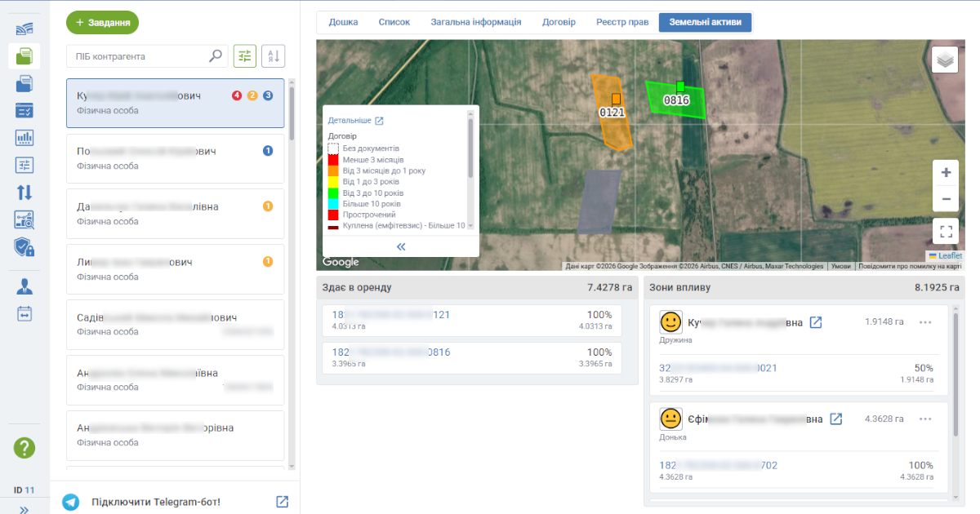Screen dimensions: 980x514
Task: Zoom out on the map
Action: pyautogui.click(x=946, y=198)
